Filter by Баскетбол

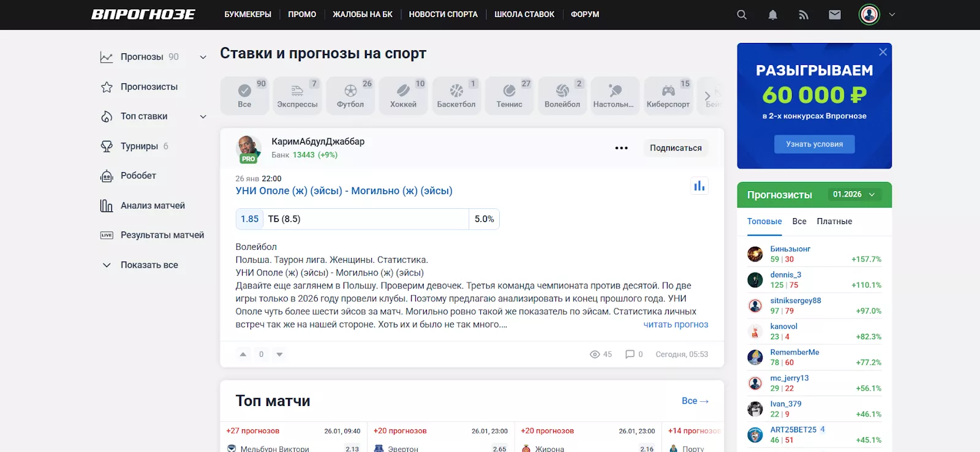tap(456, 96)
